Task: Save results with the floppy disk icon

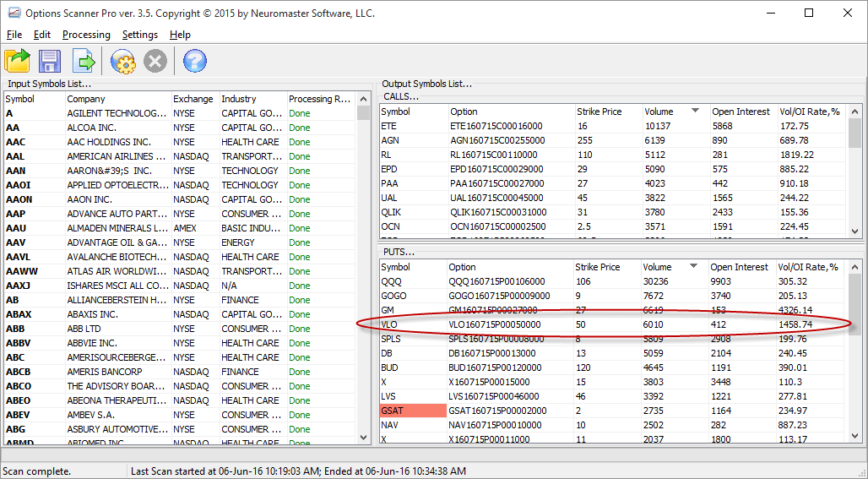Action: tap(50, 61)
